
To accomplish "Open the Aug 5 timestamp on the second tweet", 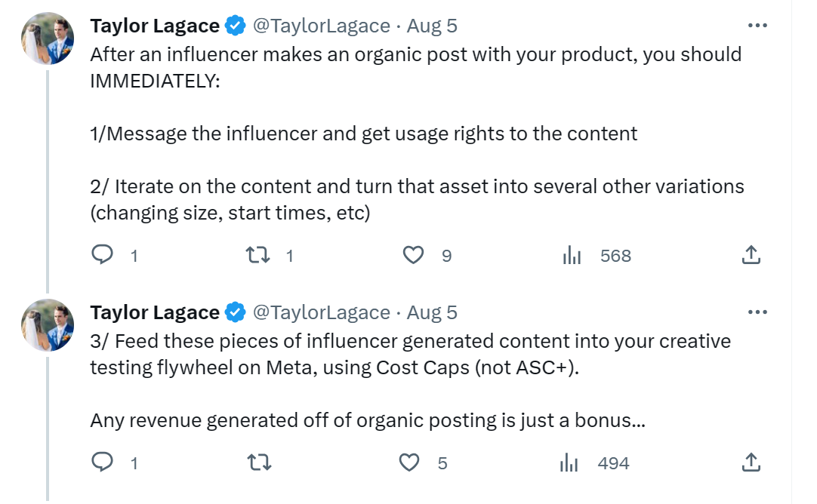I will pos(432,312).
